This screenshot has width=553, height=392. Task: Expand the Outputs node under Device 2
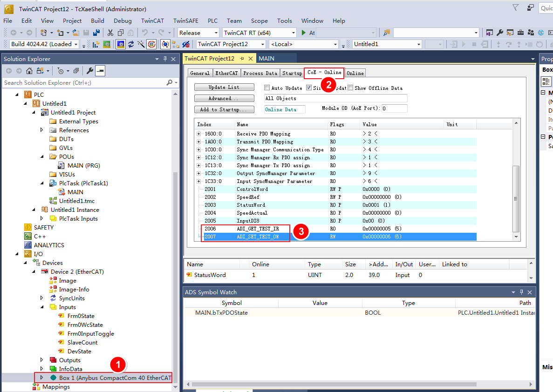pyautogui.click(x=41, y=360)
